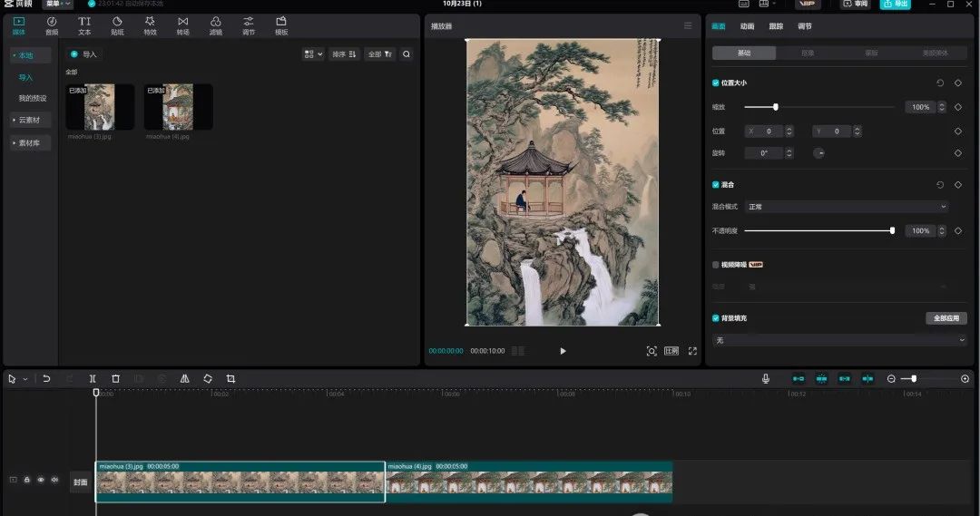The image size is (980, 516).
Task: Click the media search magnifier icon
Action: pos(407,54)
